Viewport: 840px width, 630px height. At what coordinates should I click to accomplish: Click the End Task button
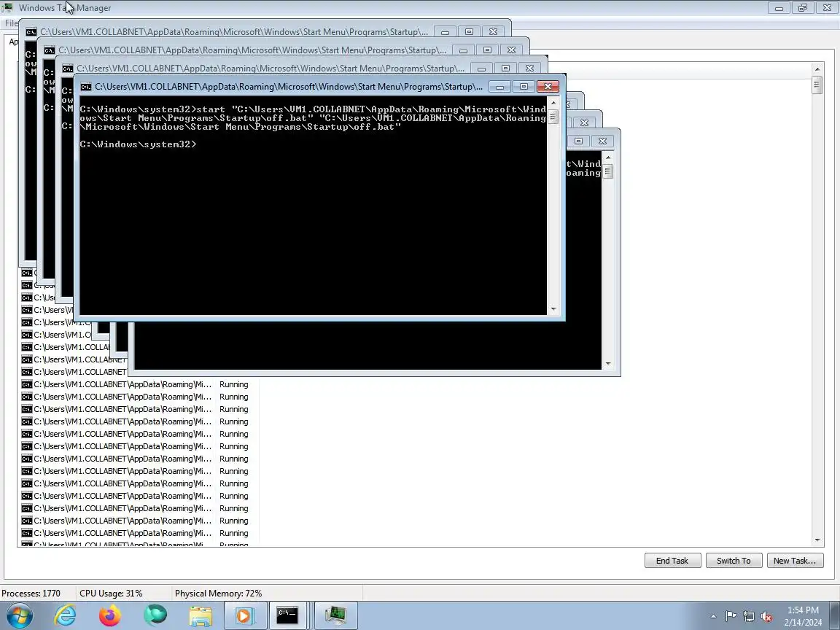coord(672,560)
